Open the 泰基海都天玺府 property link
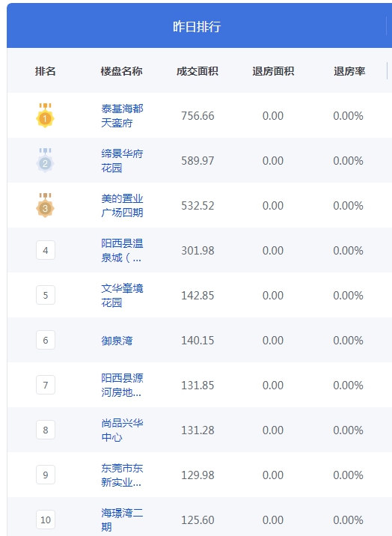Screen dimensions: 392x536 point(122,115)
